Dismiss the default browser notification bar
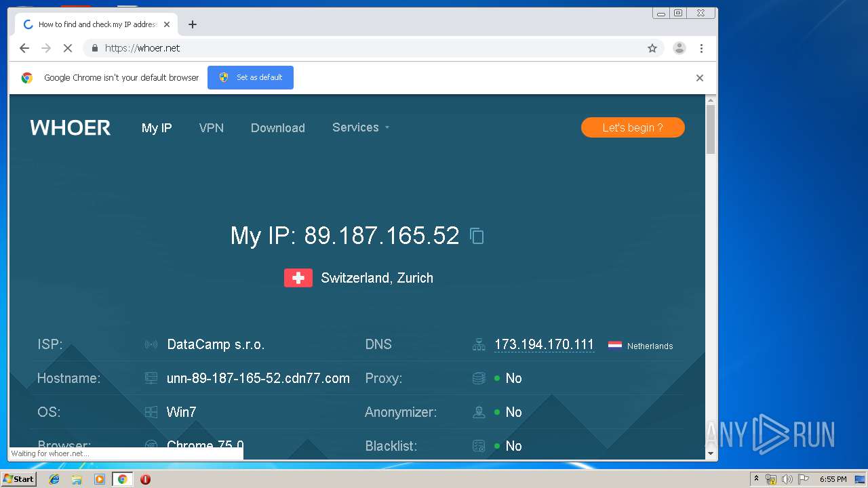The width and height of the screenshot is (868, 488). coord(700,78)
